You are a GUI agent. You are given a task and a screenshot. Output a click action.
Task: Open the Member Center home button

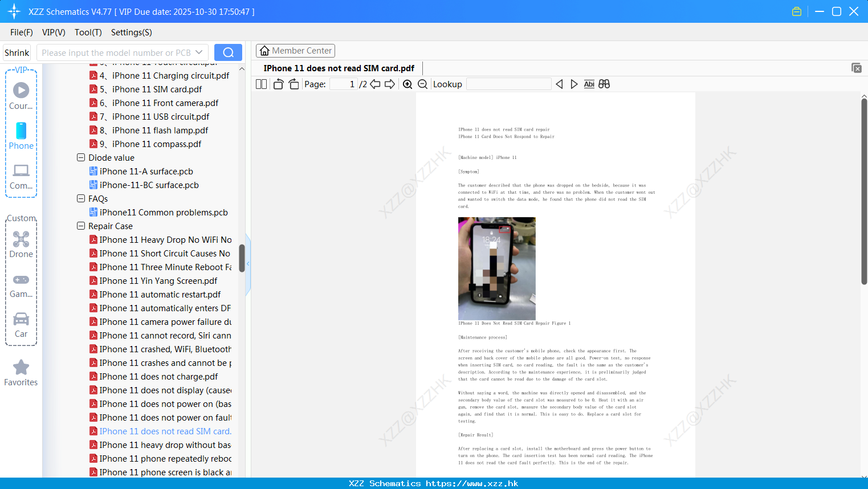point(295,51)
